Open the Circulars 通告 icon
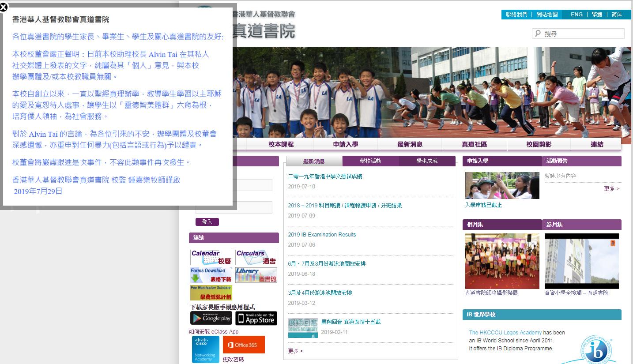633x364 pixels. click(x=256, y=257)
